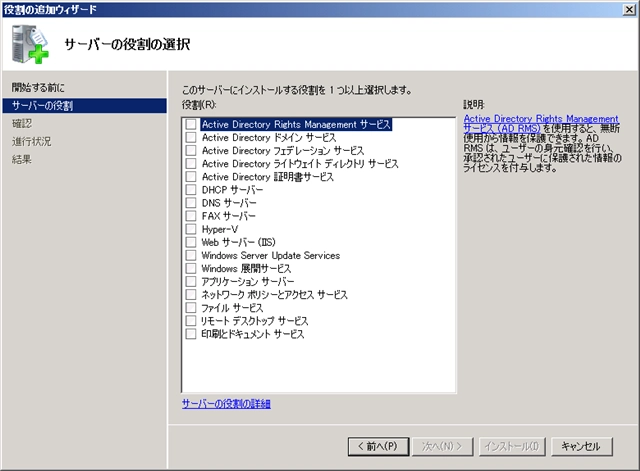Check Active Directory ドメイン サービス checkbox
Image resolution: width=640 pixels, height=471 pixels.
pyautogui.click(x=191, y=137)
